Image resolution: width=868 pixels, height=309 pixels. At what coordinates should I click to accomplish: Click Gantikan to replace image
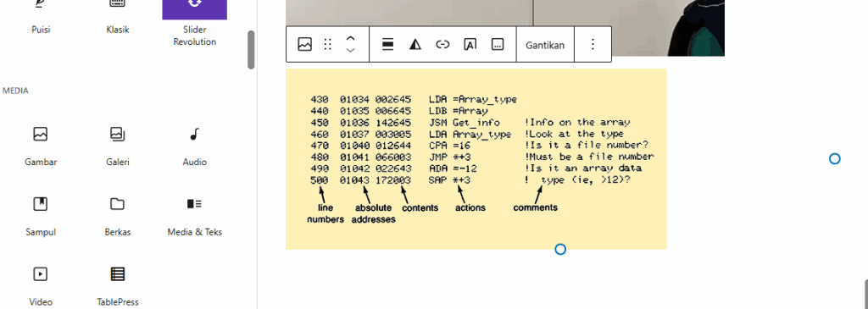(x=545, y=45)
